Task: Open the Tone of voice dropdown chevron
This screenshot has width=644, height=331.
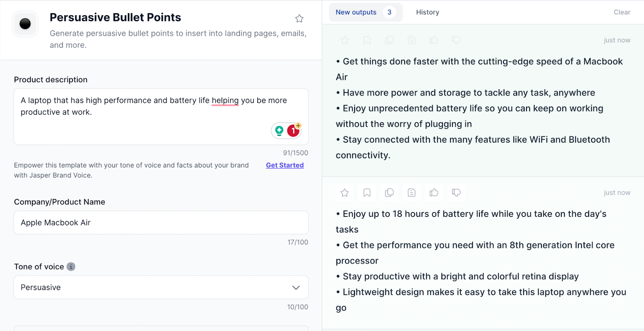Action: (x=296, y=288)
